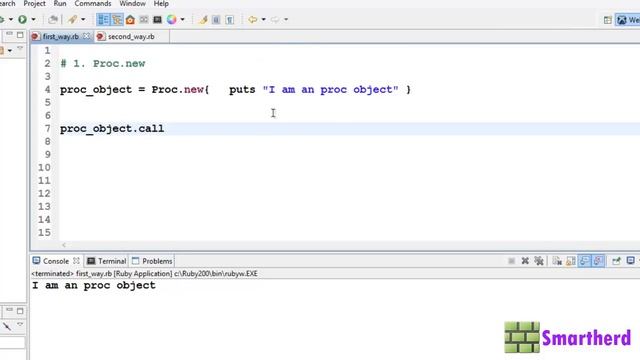Maximize the lower-left panel
This screenshot has height=360, width=640.
click(x=20, y=311)
